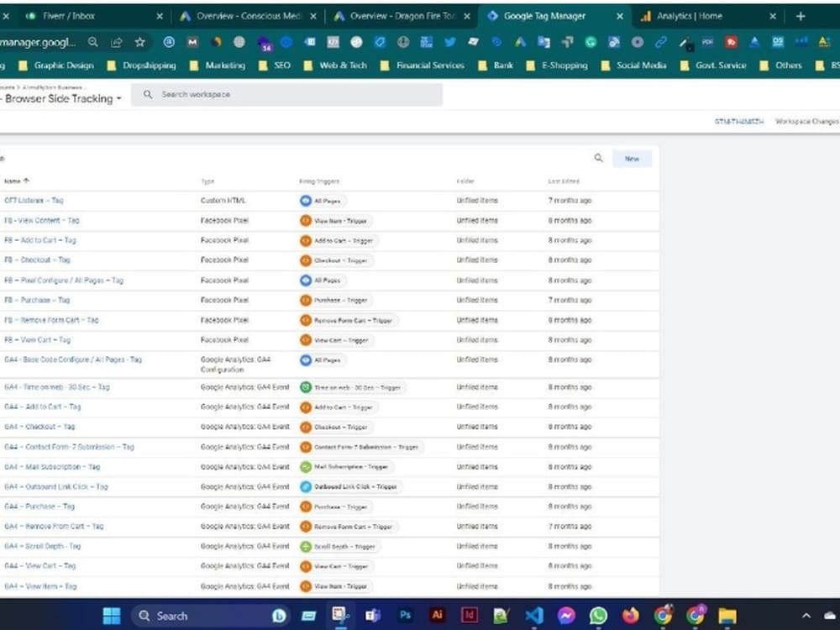Bookmark this page with the star icon

tap(139, 42)
